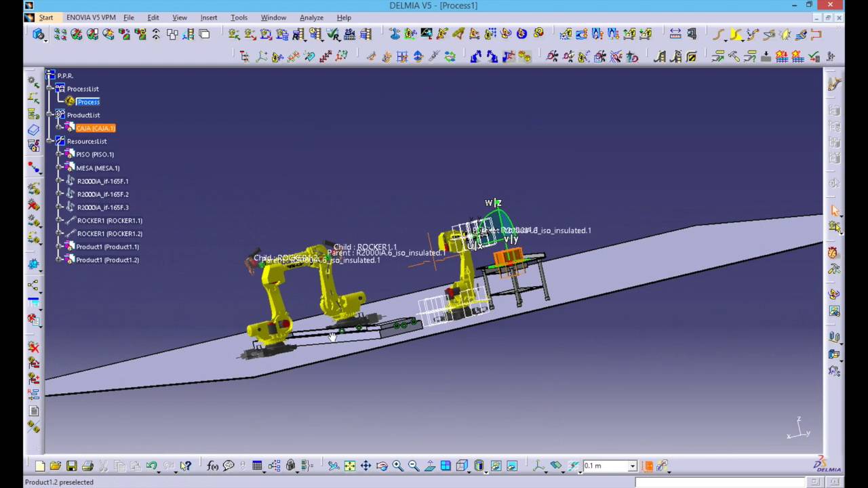Collapse the P.P.R. root node
The height and width of the screenshot is (488, 868).
[50, 75]
